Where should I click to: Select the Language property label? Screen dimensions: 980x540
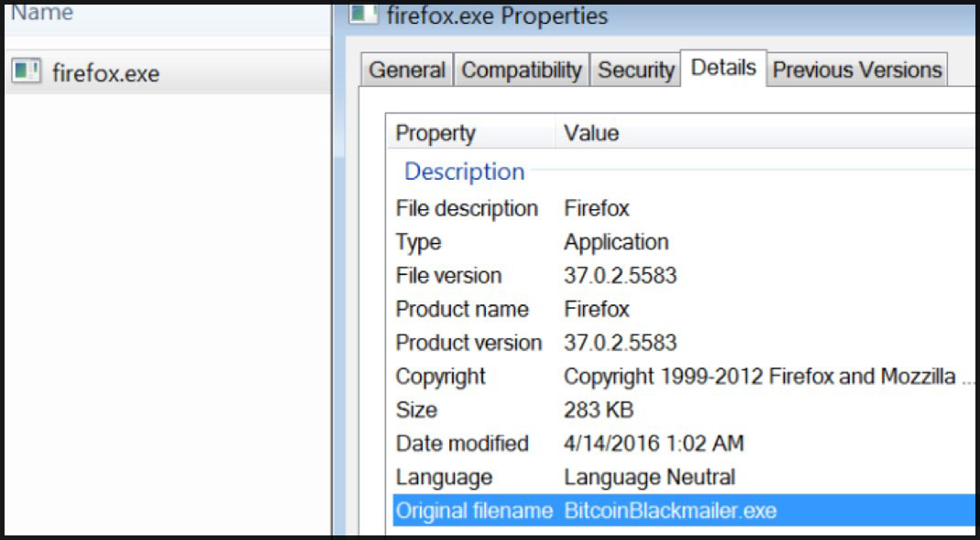pyautogui.click(x=445, y=479)
